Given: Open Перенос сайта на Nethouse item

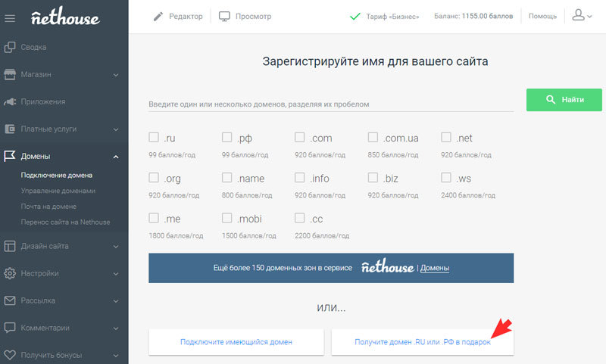Looking at the screenshot, I should (x=65, y=222).
